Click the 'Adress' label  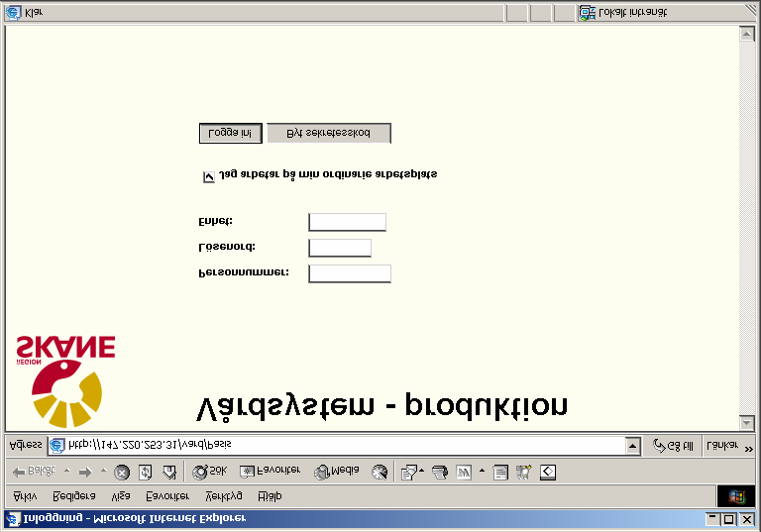click(26, 445)
